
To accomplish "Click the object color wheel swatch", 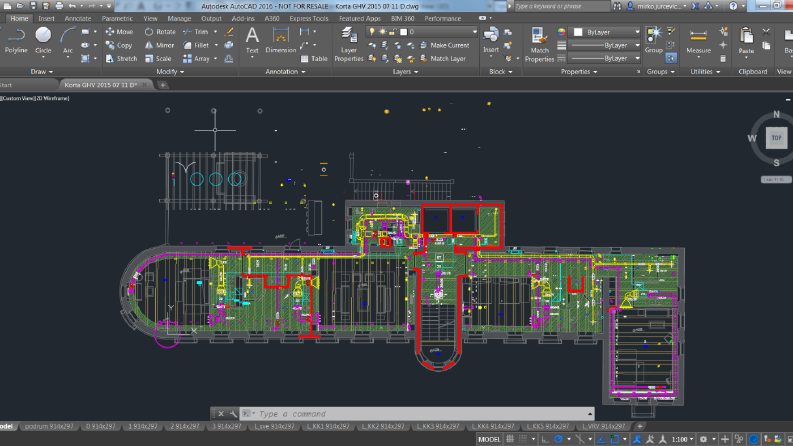I will pos(561,31).
